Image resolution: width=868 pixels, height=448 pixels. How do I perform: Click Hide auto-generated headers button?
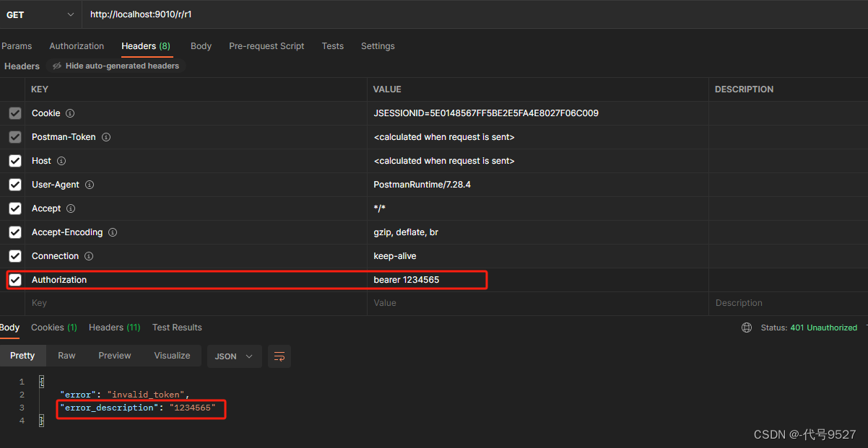[x=116, y=66]
